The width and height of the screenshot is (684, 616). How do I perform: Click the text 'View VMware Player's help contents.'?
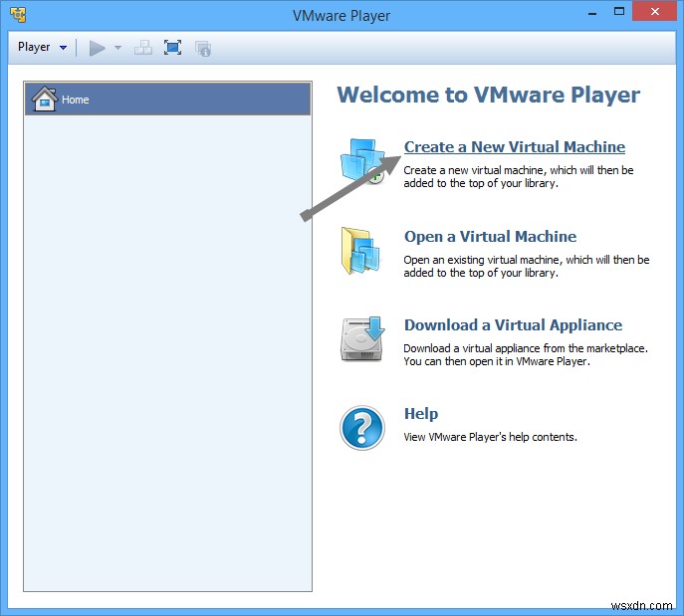(x=490, y=437)
